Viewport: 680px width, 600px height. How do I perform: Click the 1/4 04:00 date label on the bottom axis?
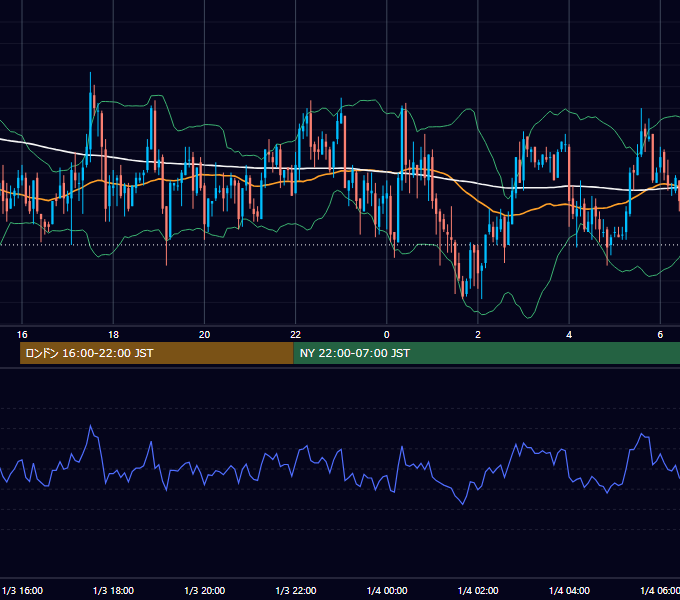pos(569,590)
